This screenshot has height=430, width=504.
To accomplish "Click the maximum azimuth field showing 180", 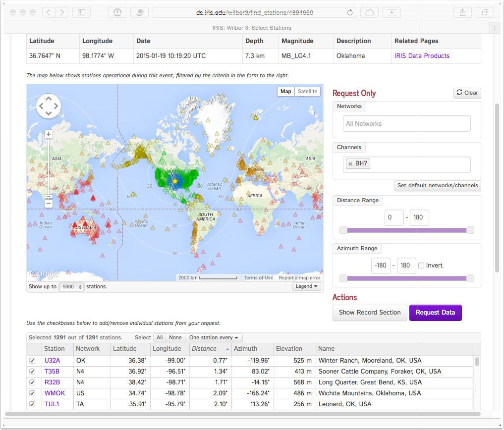I will 406,266.
